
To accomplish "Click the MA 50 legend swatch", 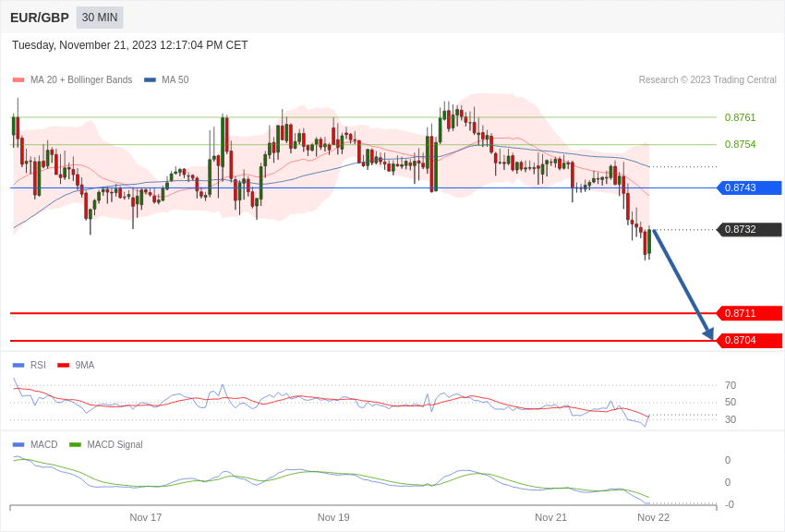I will 150,80.
